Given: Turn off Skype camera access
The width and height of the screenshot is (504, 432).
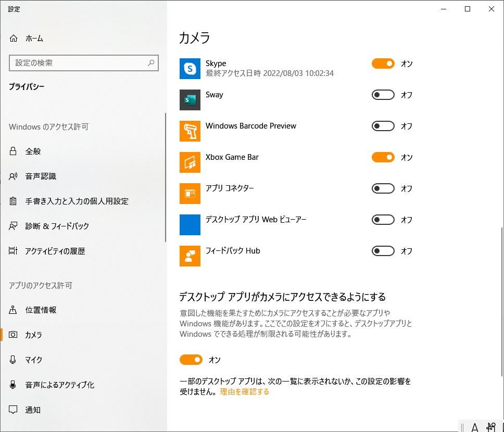Looking at the screenshot, I should pos(383,63).
